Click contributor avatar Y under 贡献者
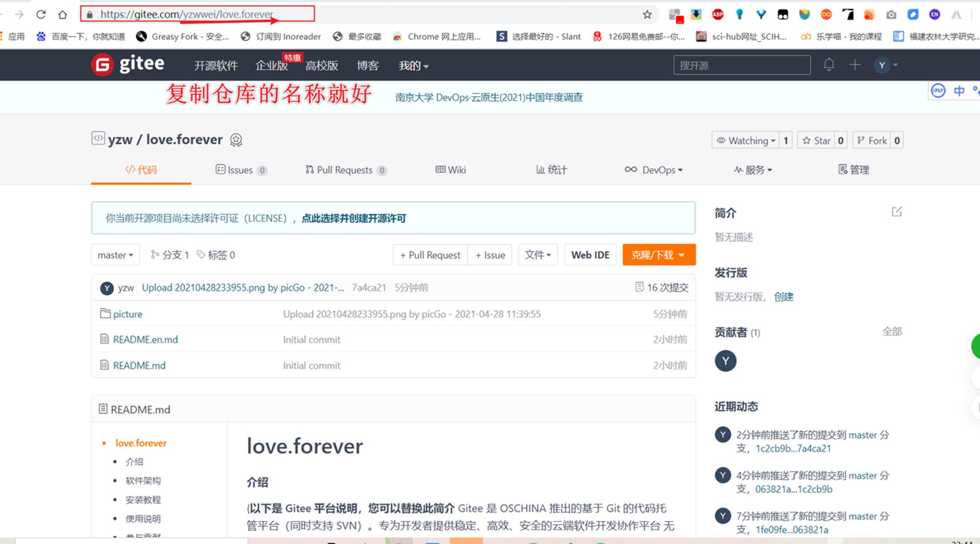This screenshot has height=544, width=980. click(x=726, y=361)
